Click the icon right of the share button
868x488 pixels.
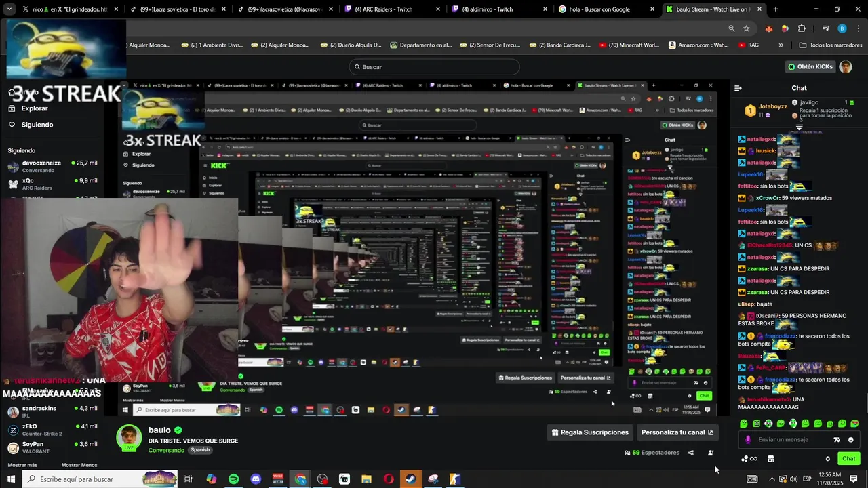711,453
